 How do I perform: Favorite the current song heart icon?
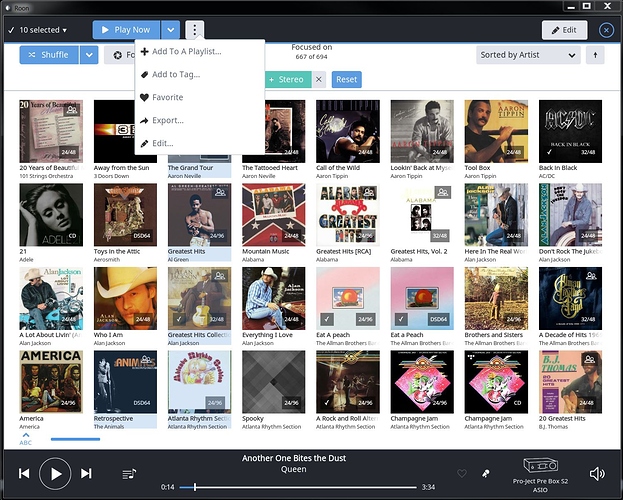pyautogui.click(x=461, y=473)
